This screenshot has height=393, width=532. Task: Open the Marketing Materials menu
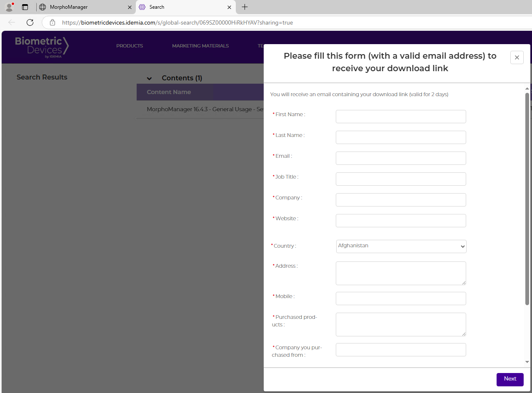point(200,46)
